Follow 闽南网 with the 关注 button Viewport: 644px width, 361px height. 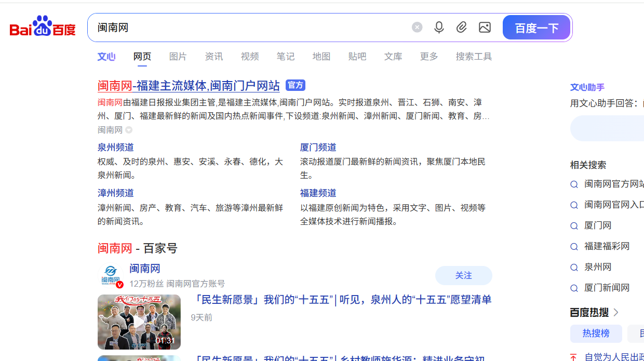click(x=463, y=275)
